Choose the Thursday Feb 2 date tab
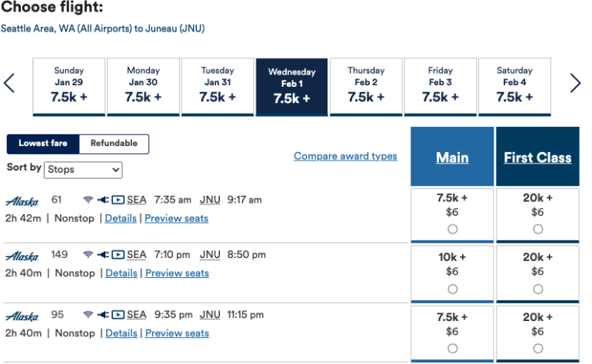This screenshot has height=364, width=592. 366,87
